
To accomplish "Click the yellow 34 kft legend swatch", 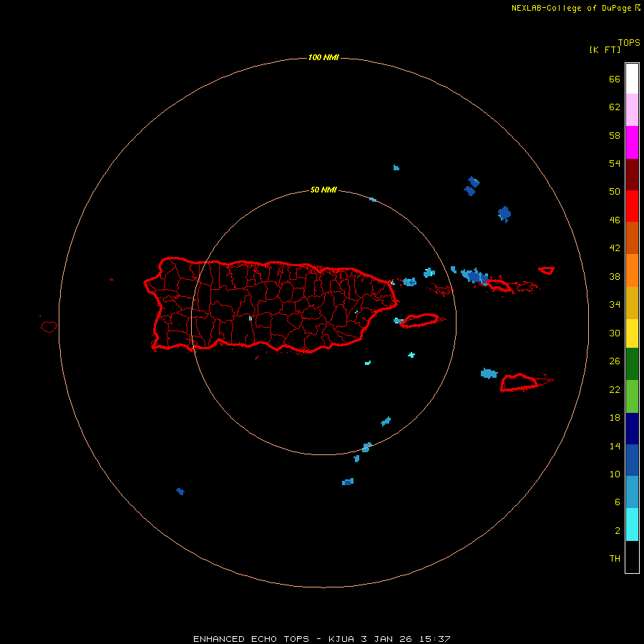I will point(632,333).
